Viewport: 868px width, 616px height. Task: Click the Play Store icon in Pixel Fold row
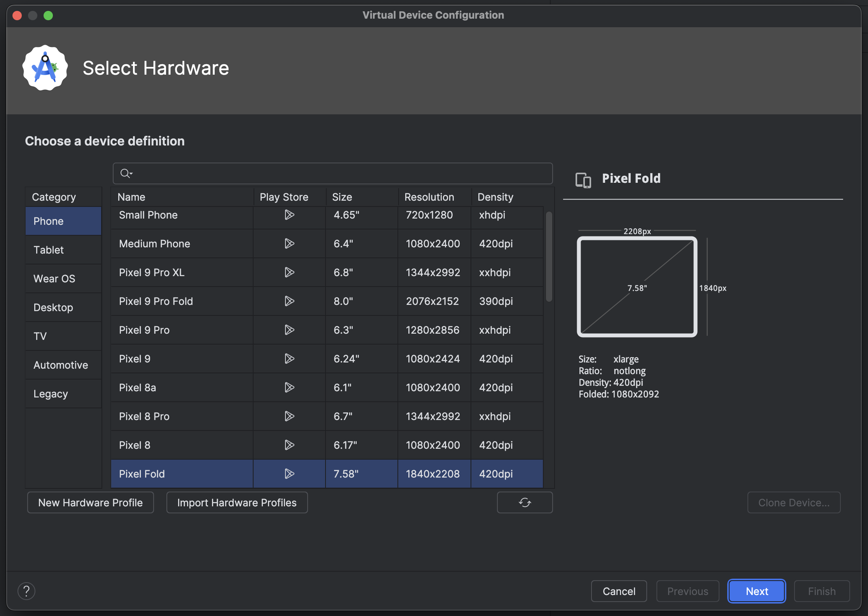pyautogui.click(x=289, y=474)
